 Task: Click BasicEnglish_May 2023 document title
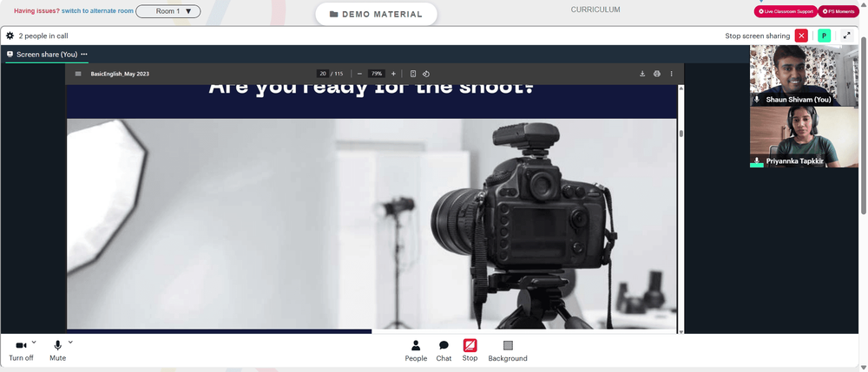(x=120, y=74)
